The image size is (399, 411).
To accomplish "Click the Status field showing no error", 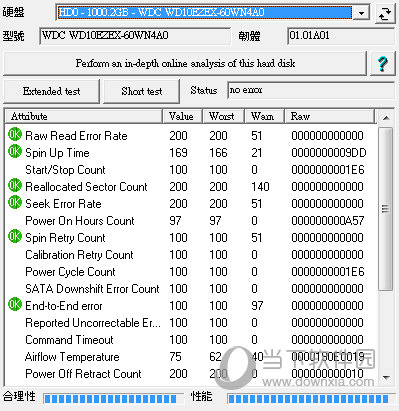I will (311, 90).
